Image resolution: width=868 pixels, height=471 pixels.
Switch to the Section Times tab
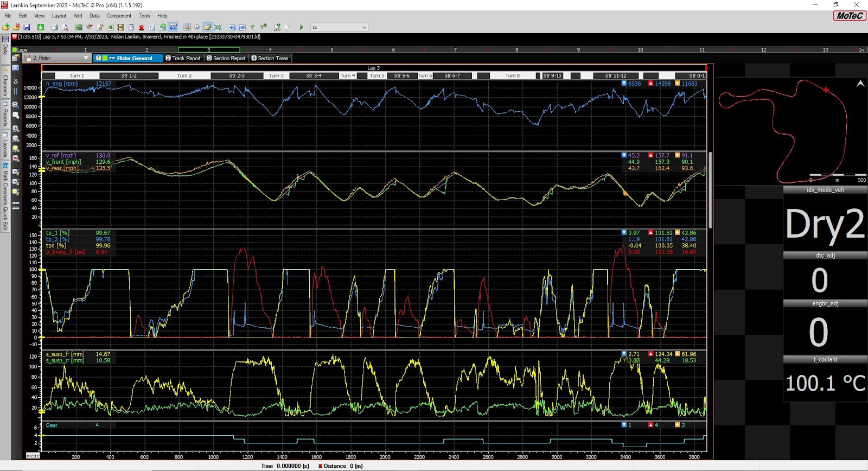point(270,58)
